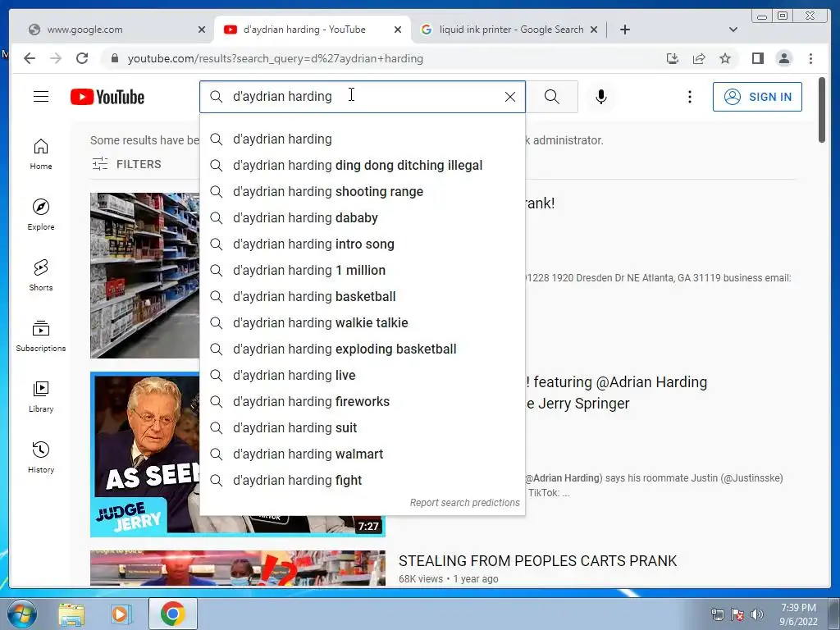This screenshot has width=840, height=630.
Task: Choose suggestion 'suit'
Action: pos(362,428)
